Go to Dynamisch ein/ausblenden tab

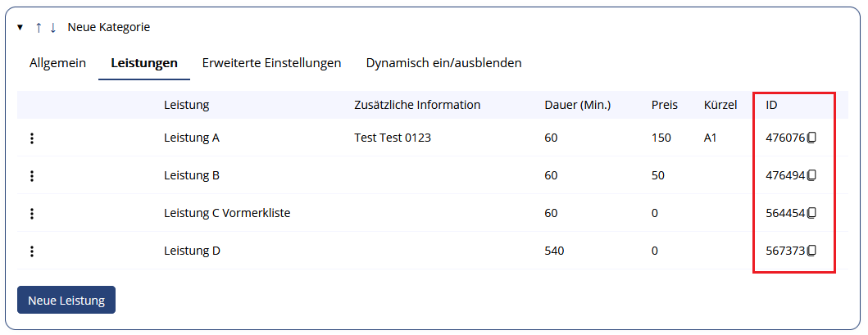click(443, 63)
